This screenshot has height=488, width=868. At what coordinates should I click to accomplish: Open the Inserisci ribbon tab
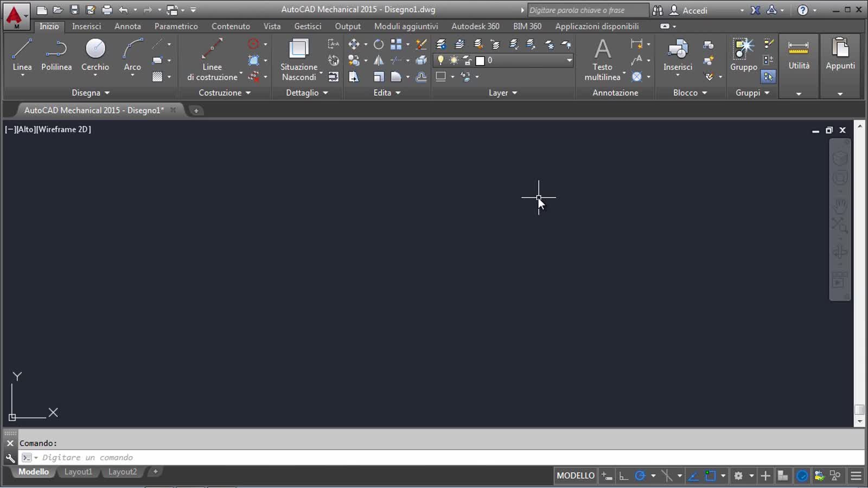coord(86,26)
